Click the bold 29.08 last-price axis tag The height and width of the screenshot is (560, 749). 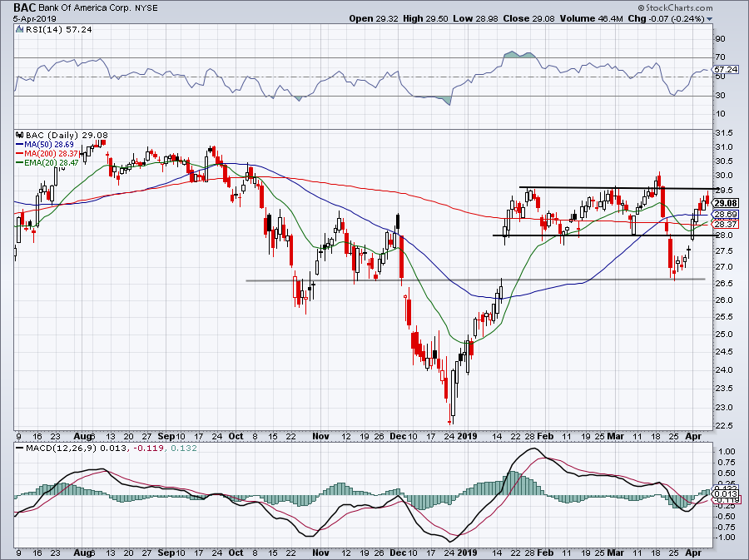pos(726,203)
